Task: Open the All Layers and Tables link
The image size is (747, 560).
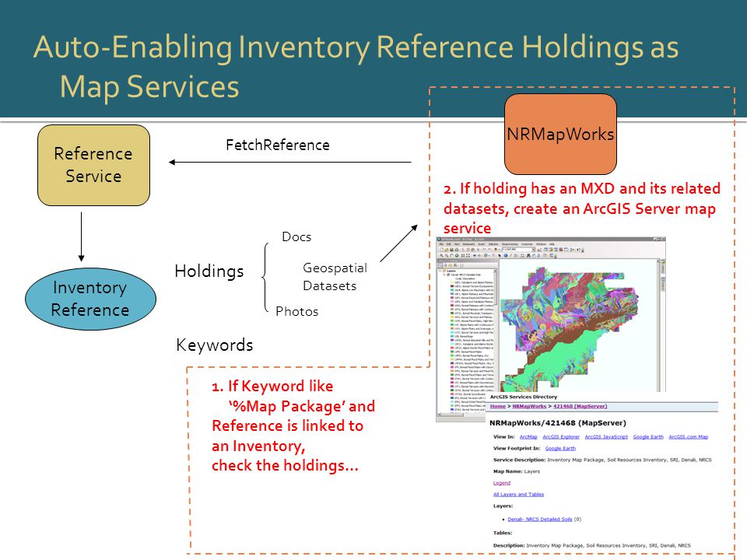Action: (518, 495)
